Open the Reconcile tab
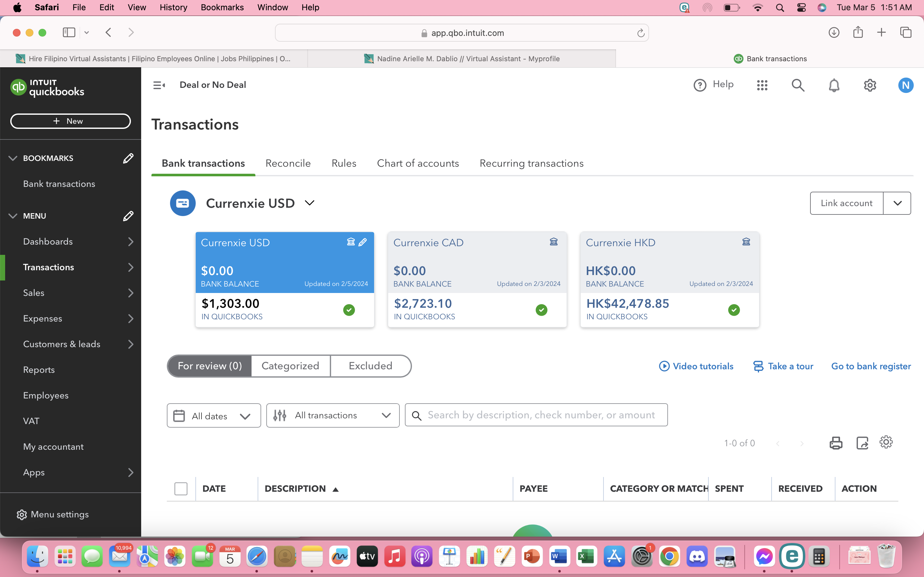Viewport: 924px width, 577px height. 288,163
